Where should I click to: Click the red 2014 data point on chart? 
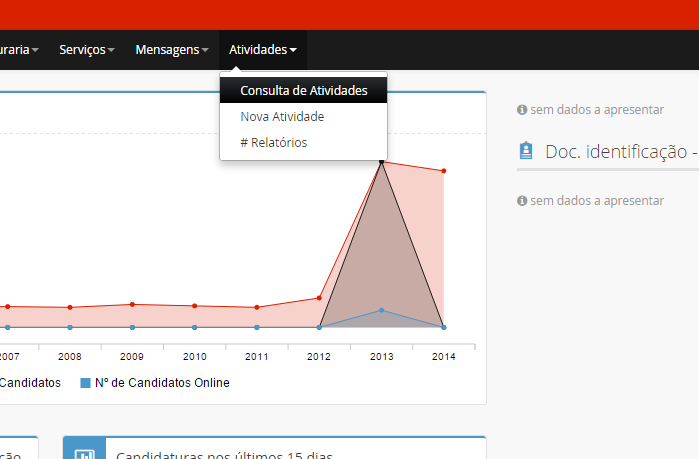tap(443, 171)
